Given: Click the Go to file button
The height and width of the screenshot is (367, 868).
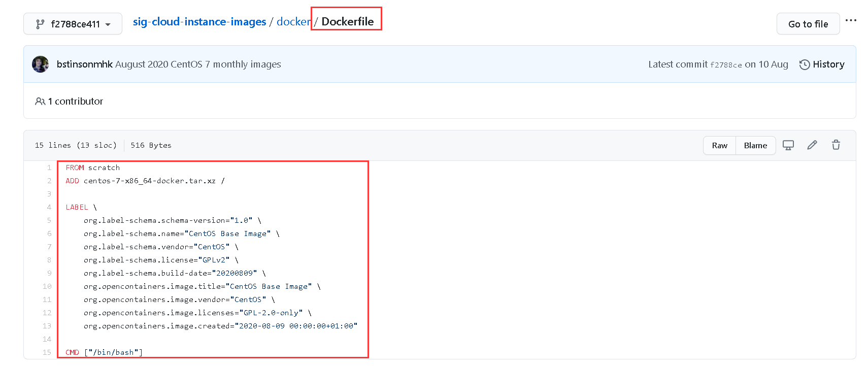Looking at the screenshot, I should [x=808, y=24].
